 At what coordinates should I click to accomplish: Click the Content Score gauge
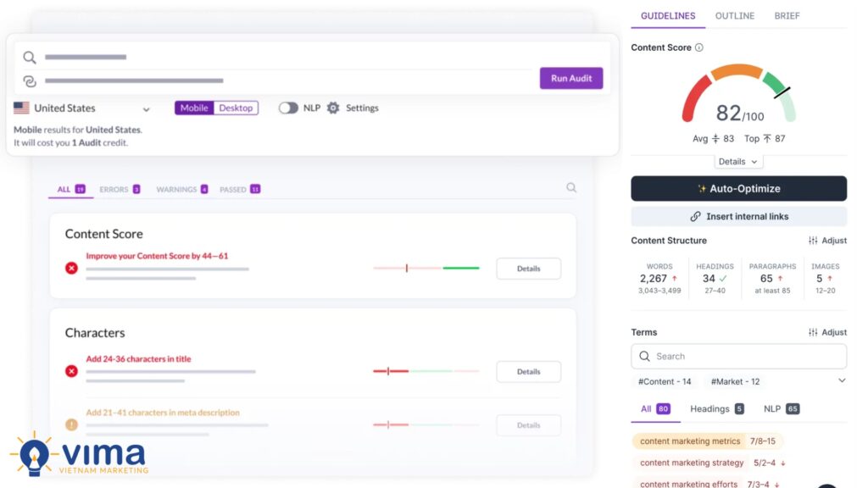738,94
